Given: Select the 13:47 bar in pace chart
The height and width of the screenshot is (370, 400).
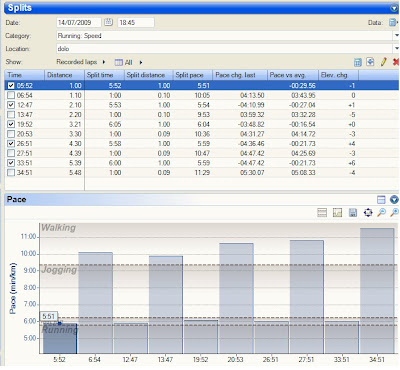Looking at the screenshot, I should 166,305.
